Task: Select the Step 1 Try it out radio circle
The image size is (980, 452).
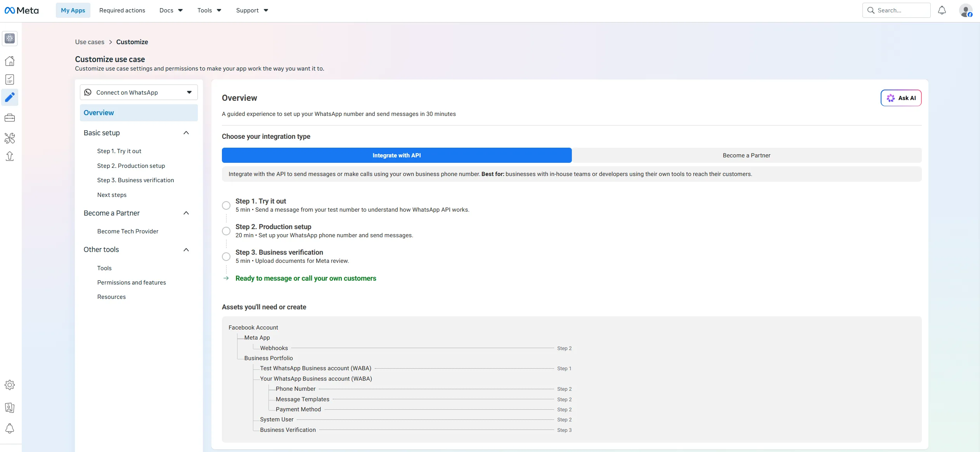Action: (226, 205)
